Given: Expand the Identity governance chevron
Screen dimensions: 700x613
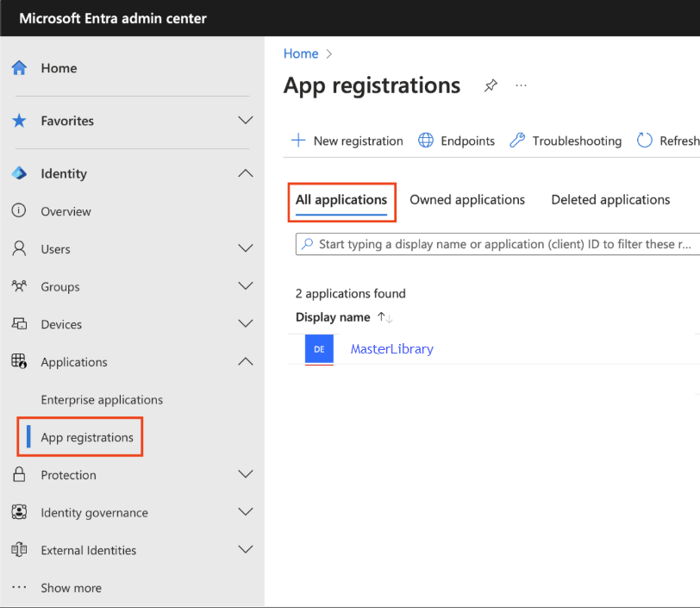Looking at the screenshot, I should point(246,511).
